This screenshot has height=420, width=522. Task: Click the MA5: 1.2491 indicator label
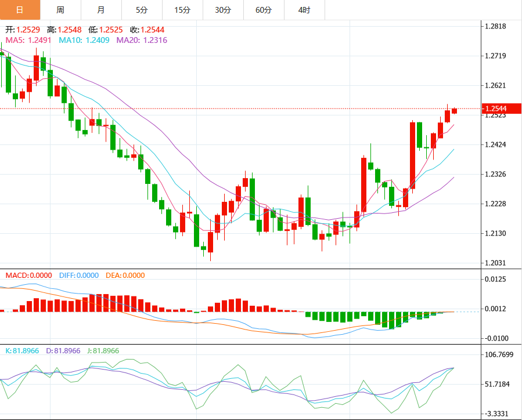click(x=29, y=40)
